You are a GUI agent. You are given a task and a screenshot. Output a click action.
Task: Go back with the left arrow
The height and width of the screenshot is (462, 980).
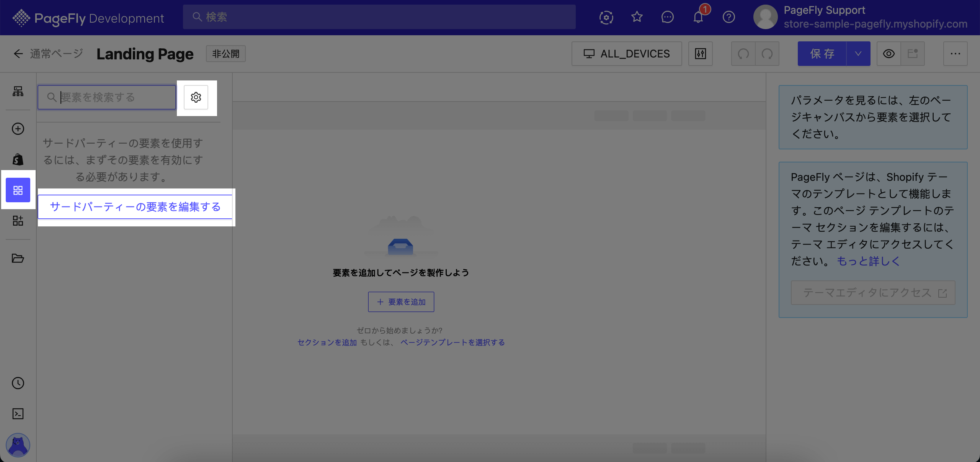click(18, 54)
